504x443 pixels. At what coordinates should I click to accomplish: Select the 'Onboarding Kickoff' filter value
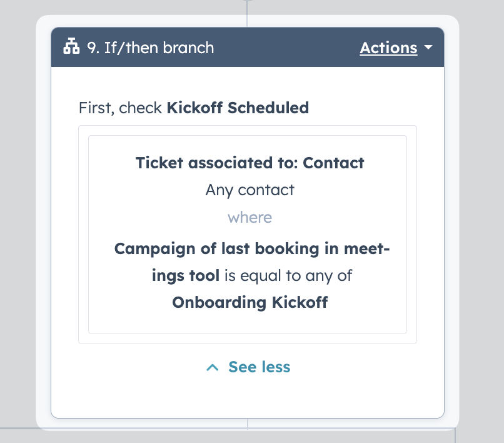pos(249,303)
